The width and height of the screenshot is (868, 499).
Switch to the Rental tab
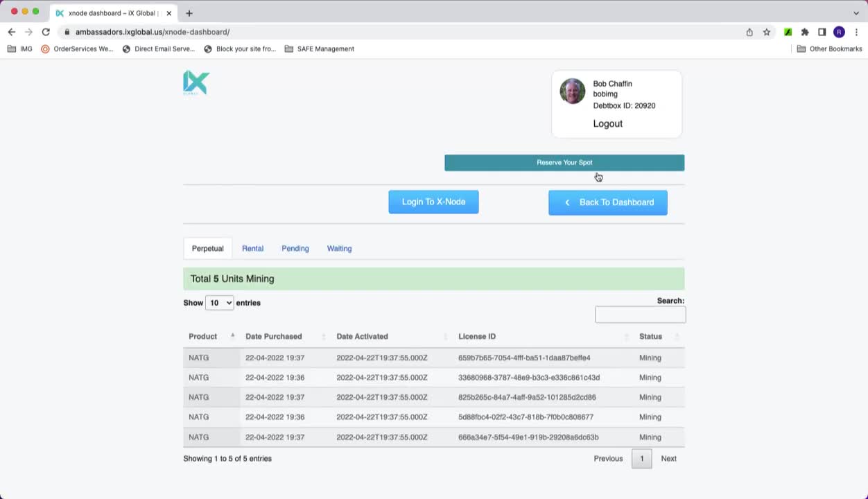click(252, 248)
